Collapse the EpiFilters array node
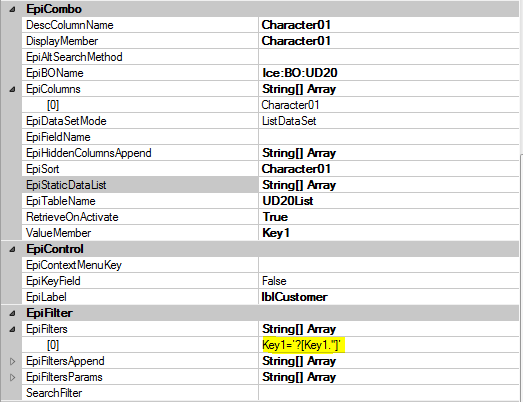The image size is (523, 402). [12, 329]
